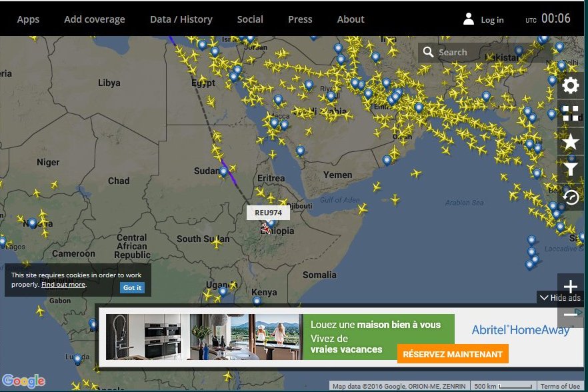The image size is (588, 392).
Task: Toggle the 500 km map scale units
Action: 503,387
